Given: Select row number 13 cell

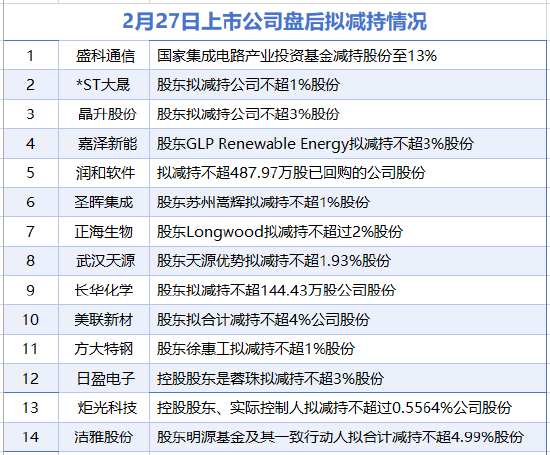Looking at the screenshot, I should click(x=31, y=408).
